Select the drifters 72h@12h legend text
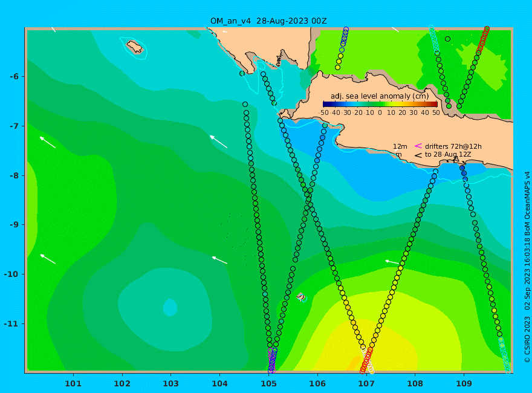This screenshot has height=393, width=532. (x=453, y=146)
